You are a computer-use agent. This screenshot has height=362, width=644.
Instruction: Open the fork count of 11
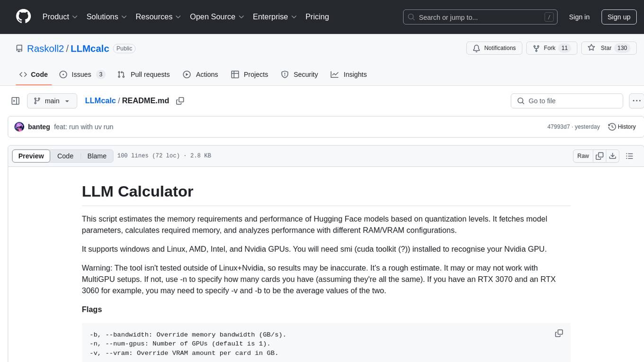564,48
